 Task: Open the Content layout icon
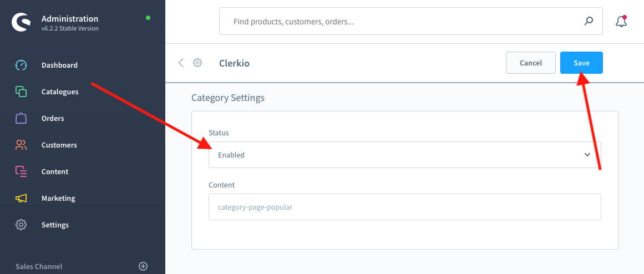(21, 171)
